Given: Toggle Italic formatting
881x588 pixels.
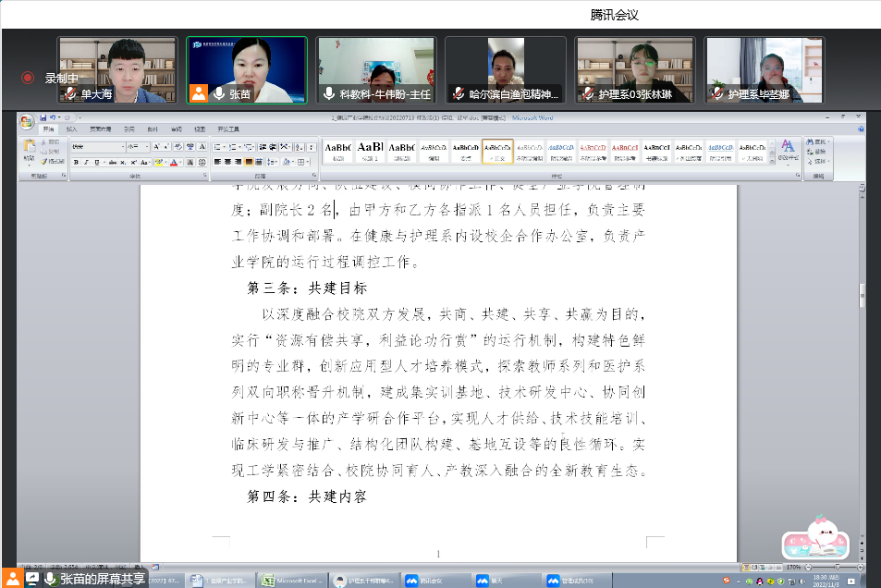Looking at the screenshot, I should click(86, 162).
